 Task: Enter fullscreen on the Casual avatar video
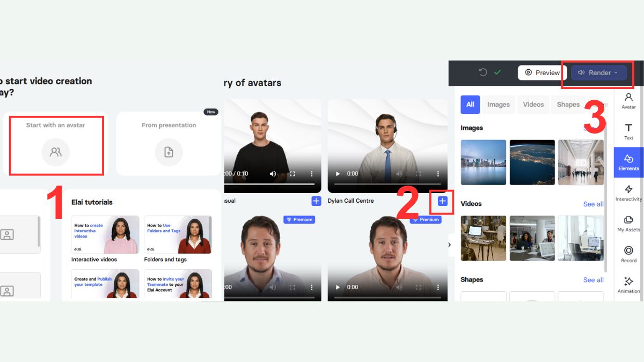(x=292, y=174)
